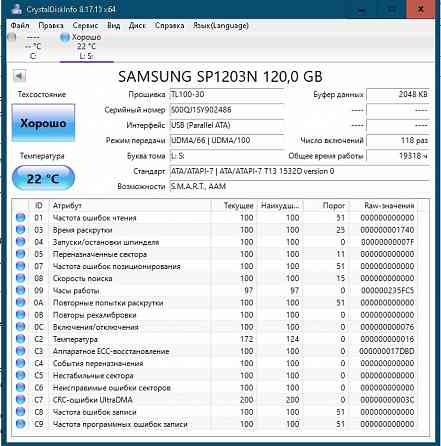
Task: Open the Диск menu
Action: pyautogui.click(x=137, y=26)
